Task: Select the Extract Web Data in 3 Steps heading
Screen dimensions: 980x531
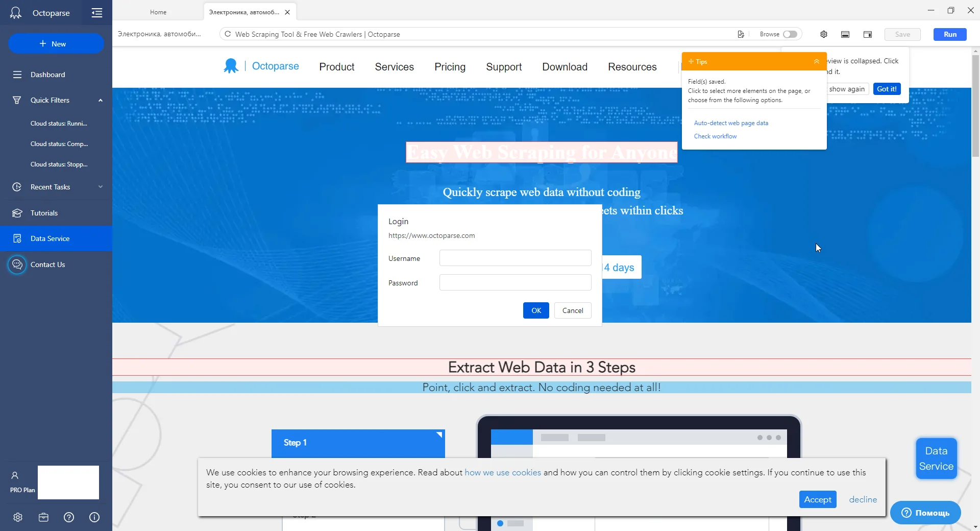Action: coord(542,367)
